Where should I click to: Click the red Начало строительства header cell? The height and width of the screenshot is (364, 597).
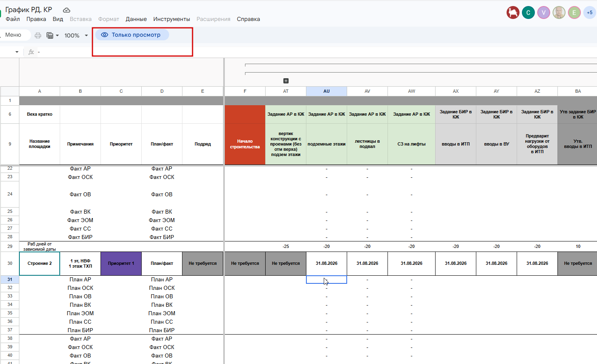click(x=245, y=144)
